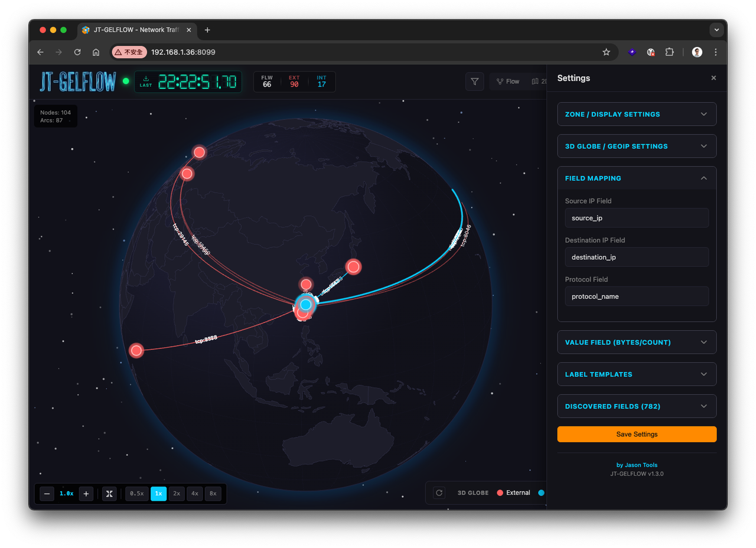This screenshot has height=548, width=756.
Task: Expand Value Field (Bytes/Count) section
Action: (x=637, y=342)
